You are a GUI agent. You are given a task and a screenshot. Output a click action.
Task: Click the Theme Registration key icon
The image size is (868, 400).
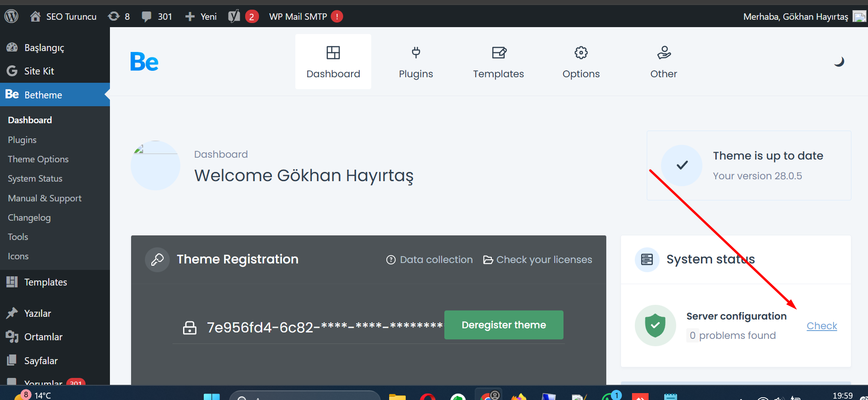click(157, 260)
